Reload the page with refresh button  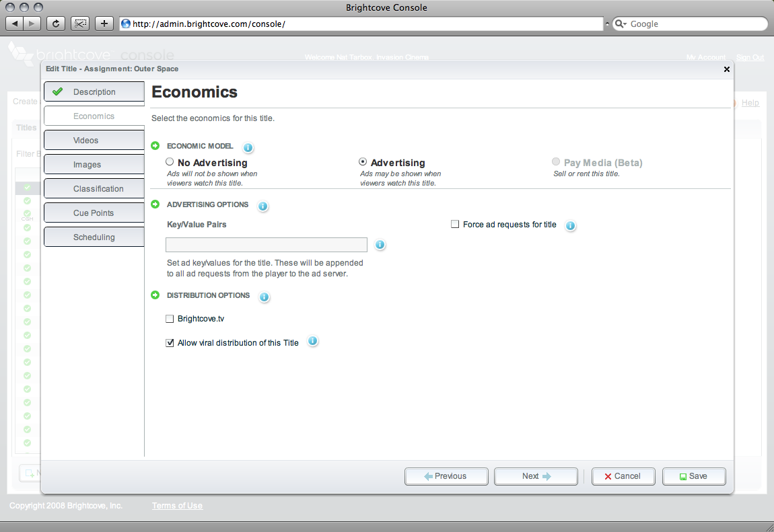tap(56, 24)
